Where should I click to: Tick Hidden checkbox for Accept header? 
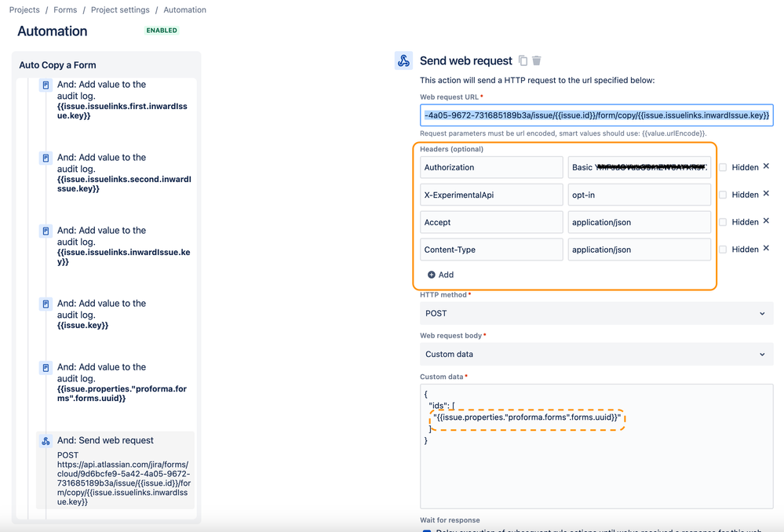(x=723, y=222)
